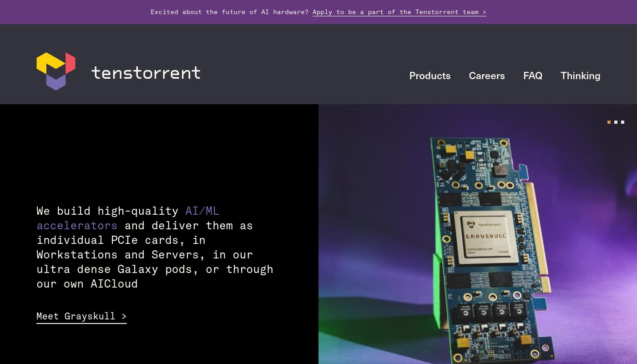Open the FAQ page

[533, 76]
